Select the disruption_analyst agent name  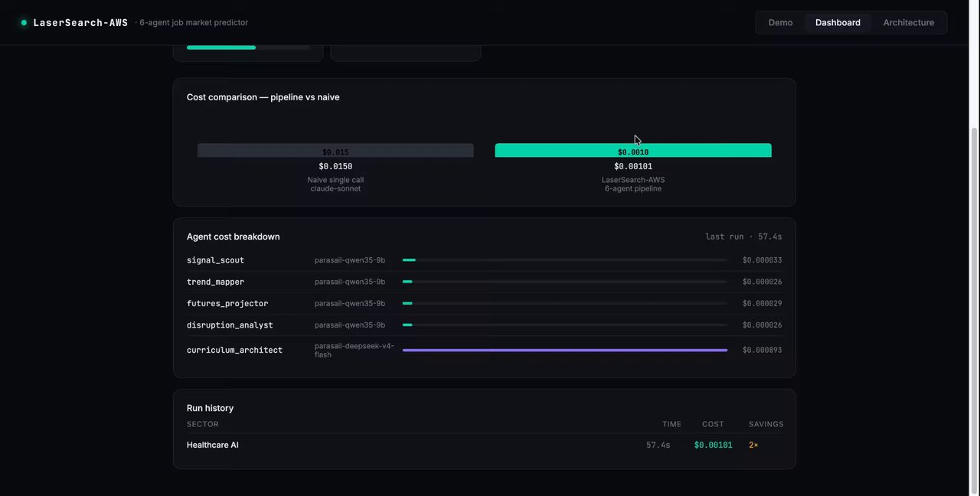230,325
